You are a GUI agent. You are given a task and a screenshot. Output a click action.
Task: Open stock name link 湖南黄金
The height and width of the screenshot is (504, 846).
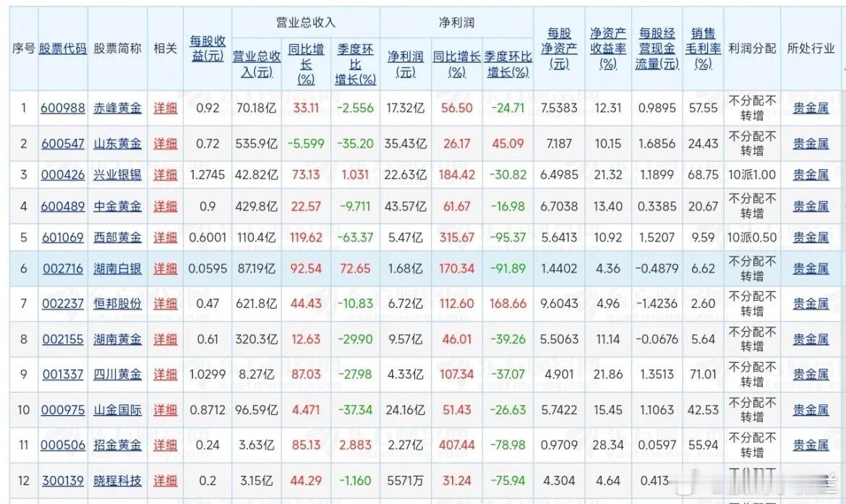117,339
